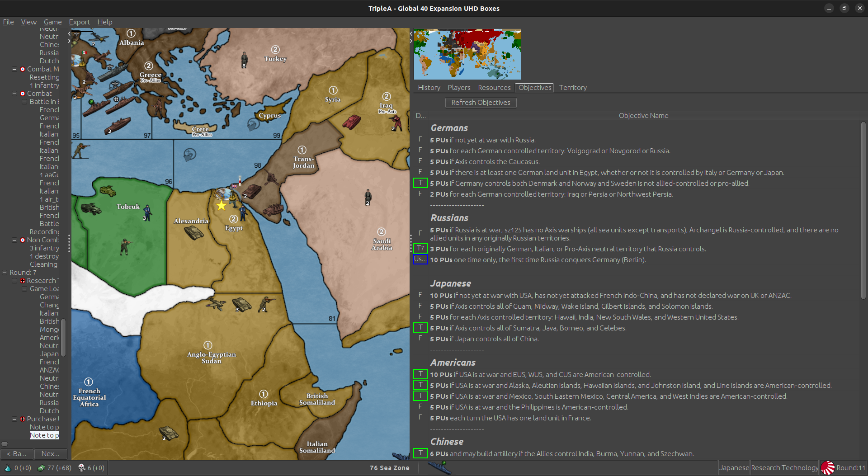The height and width of the screenshot is (476, 868).
Task: Select the tank stack in Anglo-Egyptian Sudan
Action: 241,304
